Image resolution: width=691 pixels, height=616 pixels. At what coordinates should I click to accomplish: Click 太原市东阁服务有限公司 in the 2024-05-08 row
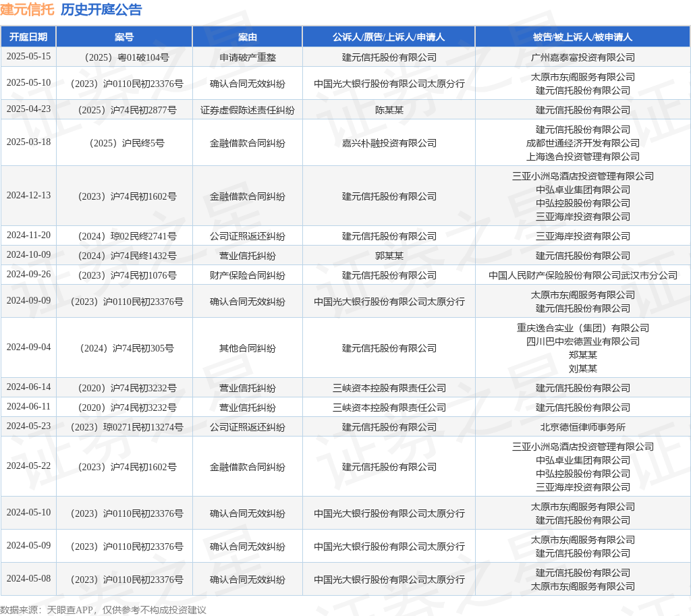coord(582,586)
